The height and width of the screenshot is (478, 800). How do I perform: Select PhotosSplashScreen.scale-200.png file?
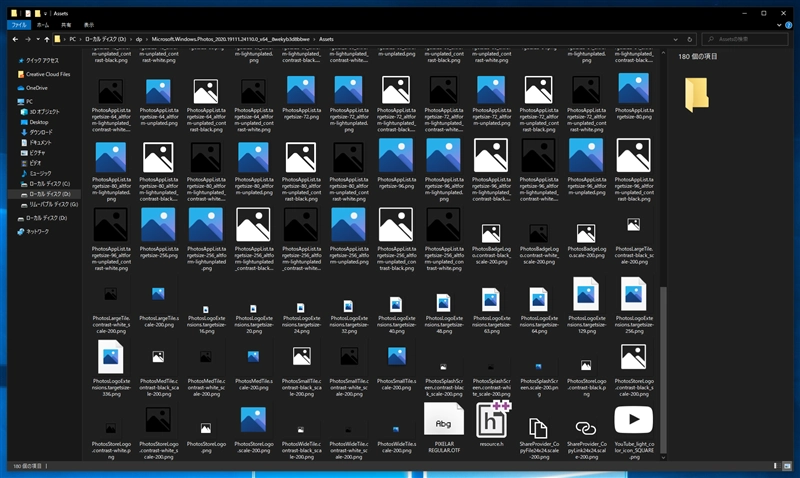pos(539,379)
